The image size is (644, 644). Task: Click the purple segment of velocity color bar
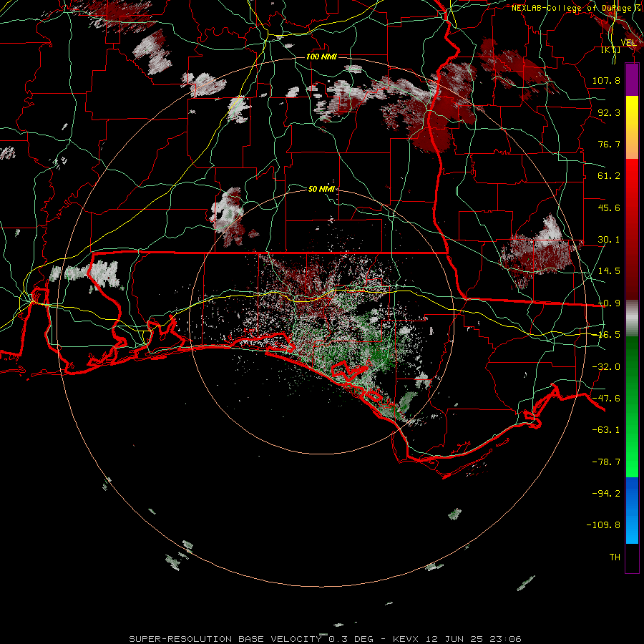pos(632,79)
